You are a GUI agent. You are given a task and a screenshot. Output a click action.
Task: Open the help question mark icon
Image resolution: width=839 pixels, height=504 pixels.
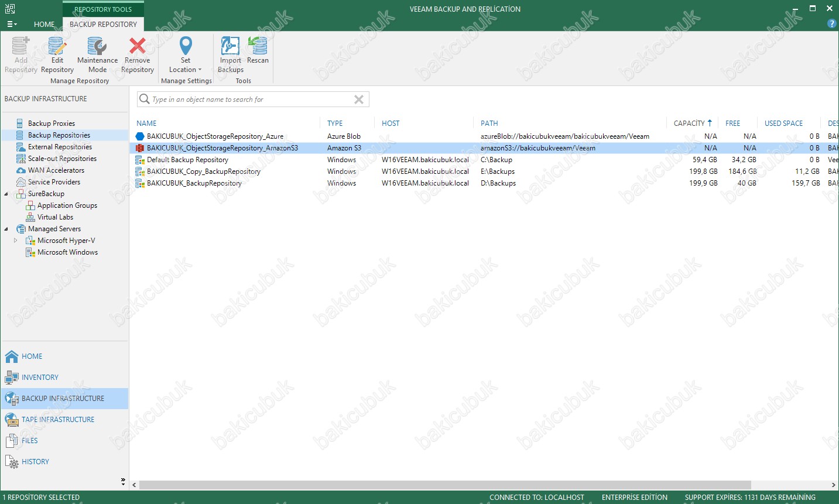(831, 23)
